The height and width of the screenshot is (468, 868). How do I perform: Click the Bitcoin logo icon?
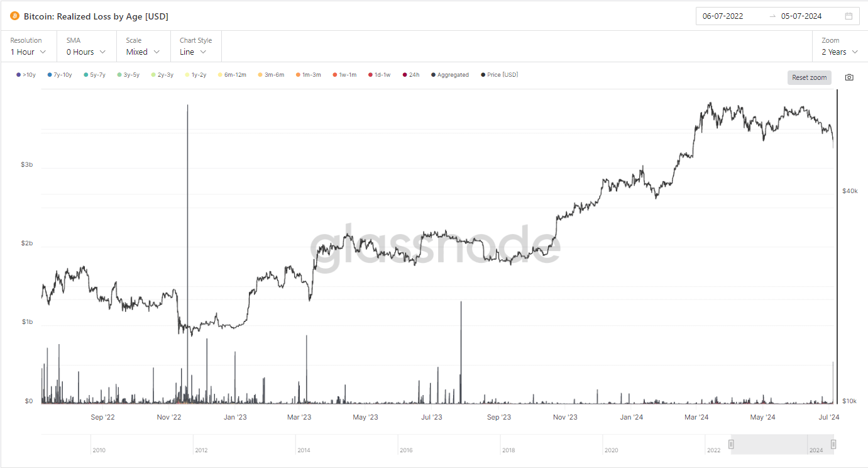point(15,16)
